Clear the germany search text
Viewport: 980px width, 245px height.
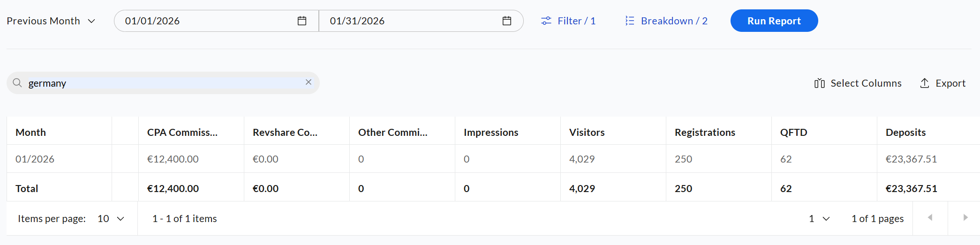[309, 82]
